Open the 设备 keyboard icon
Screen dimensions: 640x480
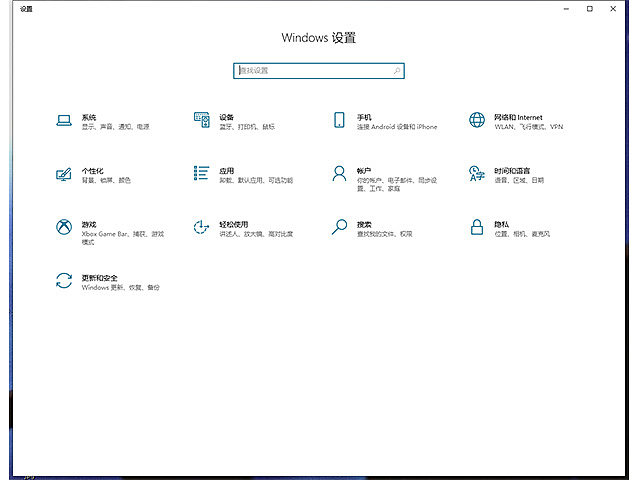(202, 120)
